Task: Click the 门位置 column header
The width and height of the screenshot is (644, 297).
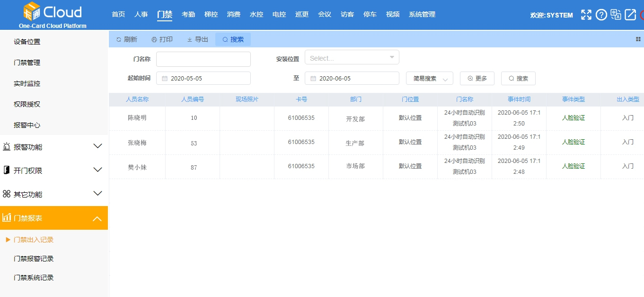Action: (x=410, y=99)
